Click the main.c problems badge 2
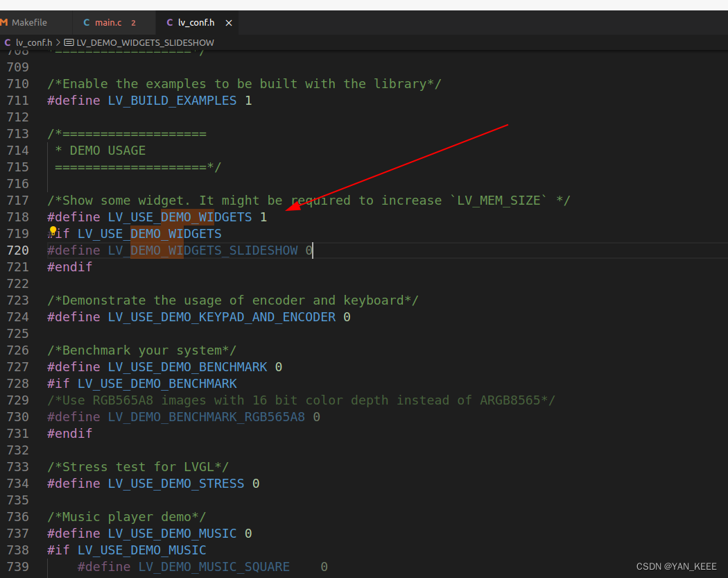728x578 pixels. click(133, 23)
